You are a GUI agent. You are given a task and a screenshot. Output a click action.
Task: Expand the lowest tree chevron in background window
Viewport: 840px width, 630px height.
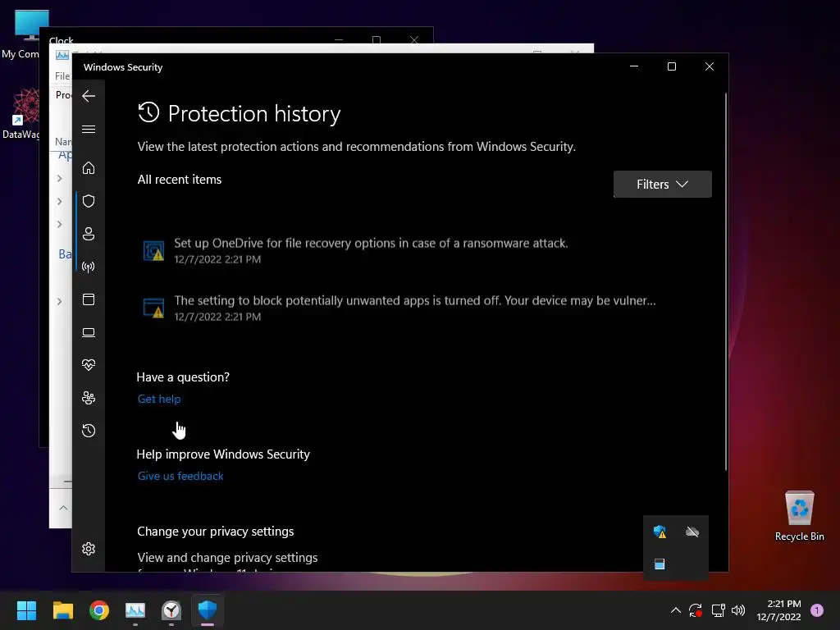[x=59, y=301]
